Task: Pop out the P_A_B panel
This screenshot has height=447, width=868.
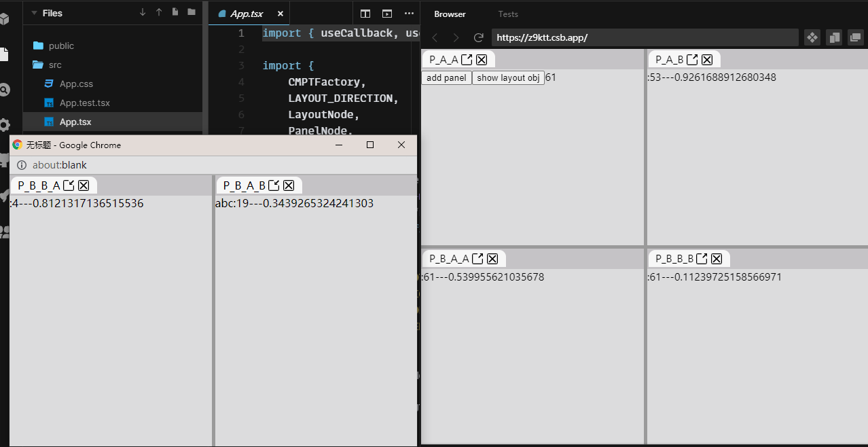Action: (x=692, y=60)
